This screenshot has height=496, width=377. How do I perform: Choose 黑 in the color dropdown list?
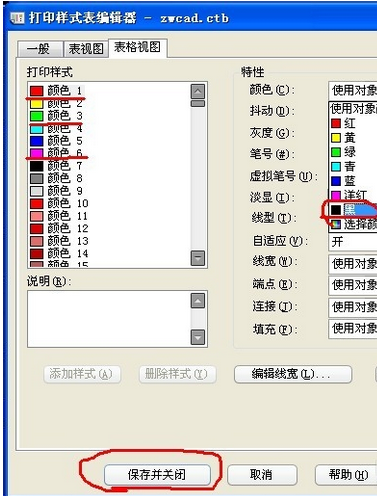(x=353, y=210)
